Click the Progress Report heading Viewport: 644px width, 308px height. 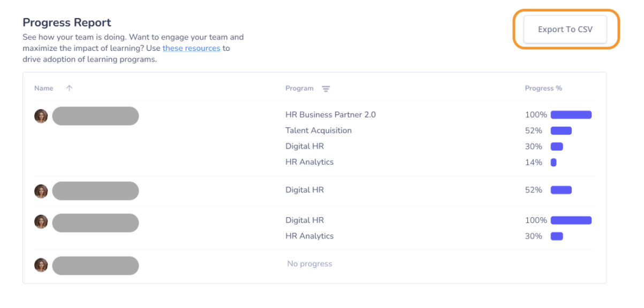click(x=67, y=22)
